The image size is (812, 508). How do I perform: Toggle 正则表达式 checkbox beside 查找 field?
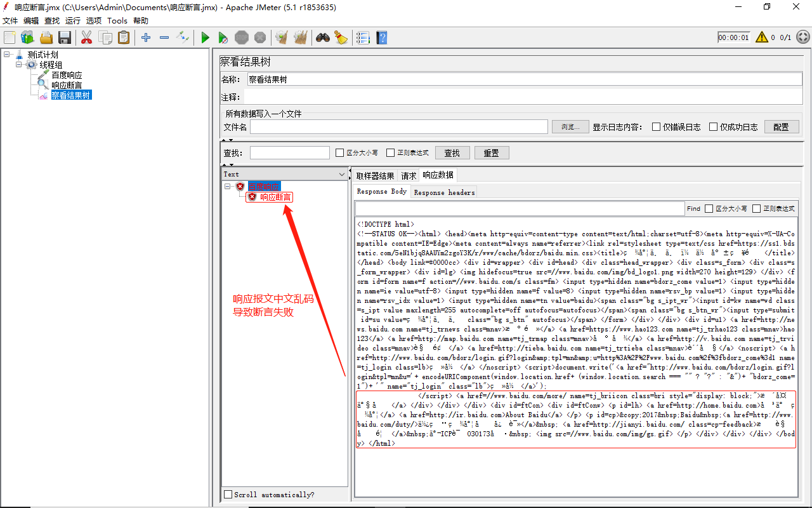click(x=390, y=152)
